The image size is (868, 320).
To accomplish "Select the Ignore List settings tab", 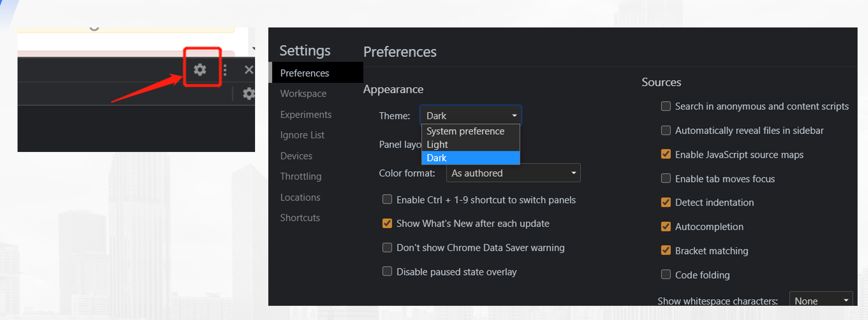I will [x=302, y=135].
